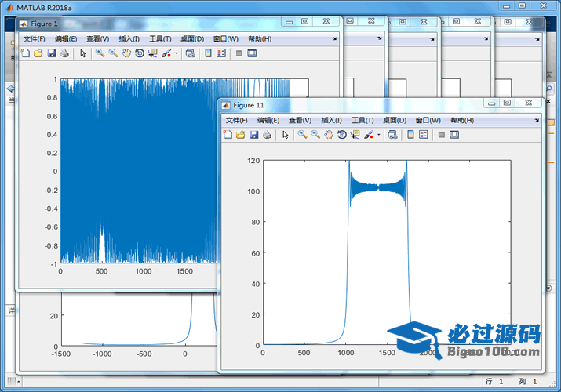Viewport: 561px width, 392px height.
Task: Hide Plot Tools icon in Figure 1
Action: pos(239,53)
